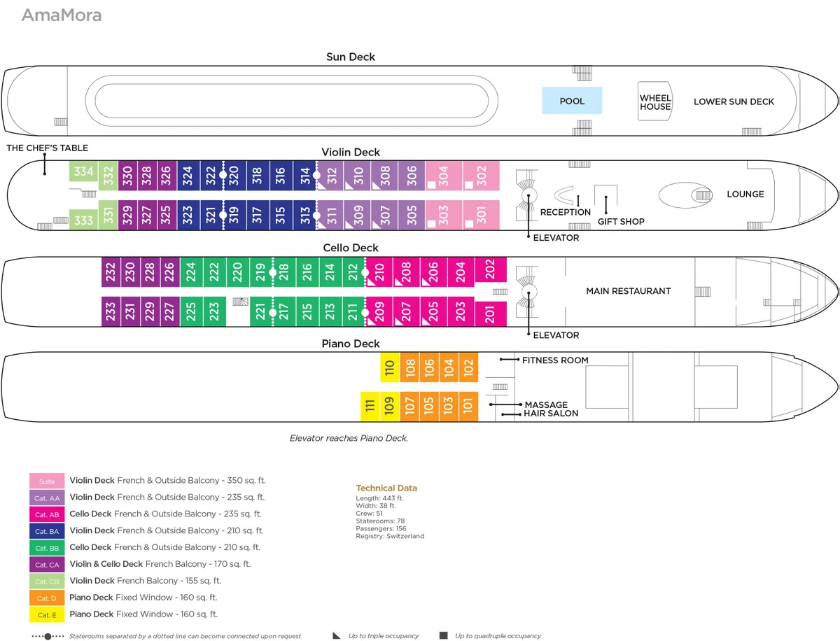The image size is (840, 641).
Task: Select the Cat. E yellow legend swatch
Action: pos(47,614)
